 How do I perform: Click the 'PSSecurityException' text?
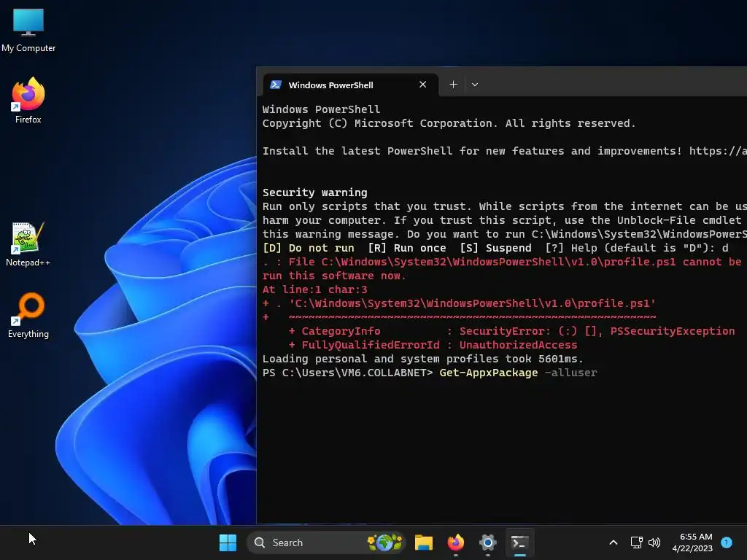click(672, 331)
